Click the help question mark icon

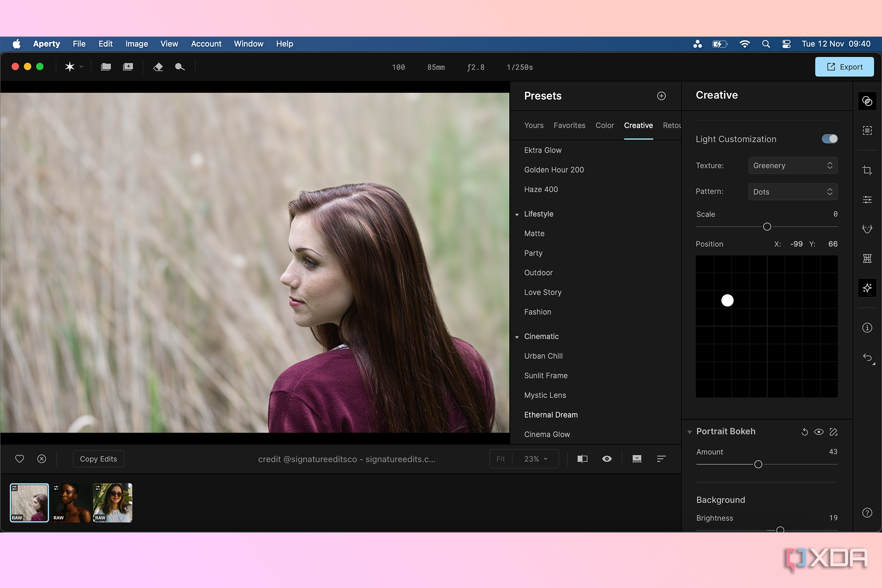[x=867, y=512]
